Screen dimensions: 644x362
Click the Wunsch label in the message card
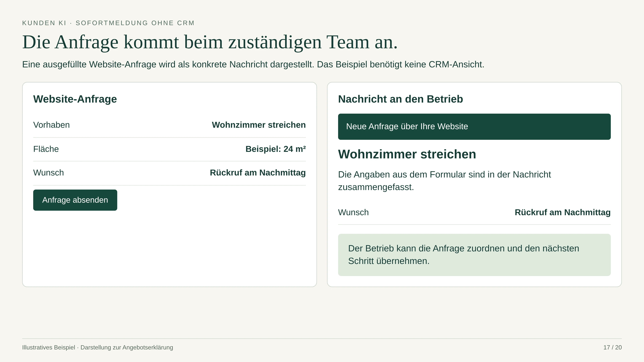tap(353, 212)
